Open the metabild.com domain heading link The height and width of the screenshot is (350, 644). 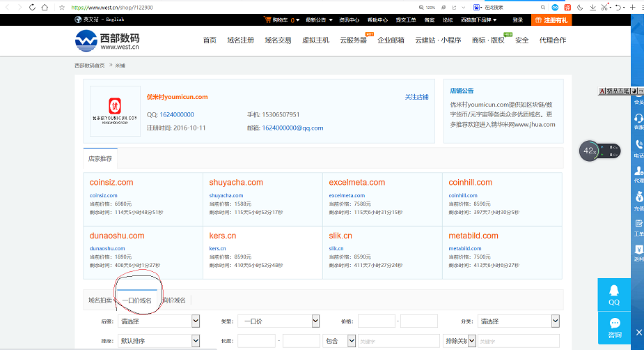tap(473, 236)
